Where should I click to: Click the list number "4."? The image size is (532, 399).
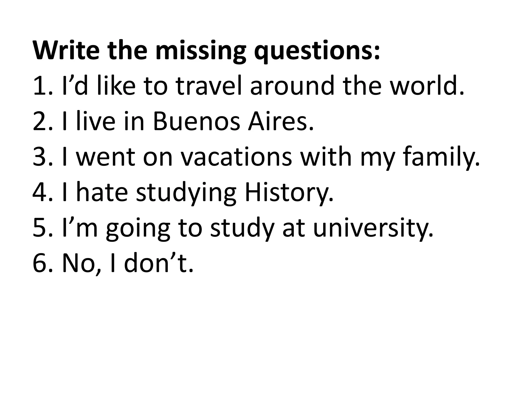click(x=43, y=193)
